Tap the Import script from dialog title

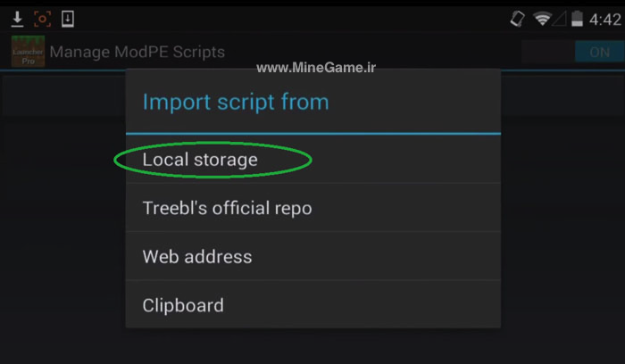236,102
